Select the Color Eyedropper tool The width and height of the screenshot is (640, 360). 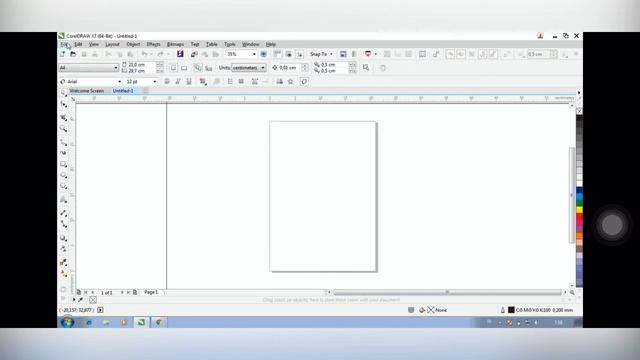point(63,262)
